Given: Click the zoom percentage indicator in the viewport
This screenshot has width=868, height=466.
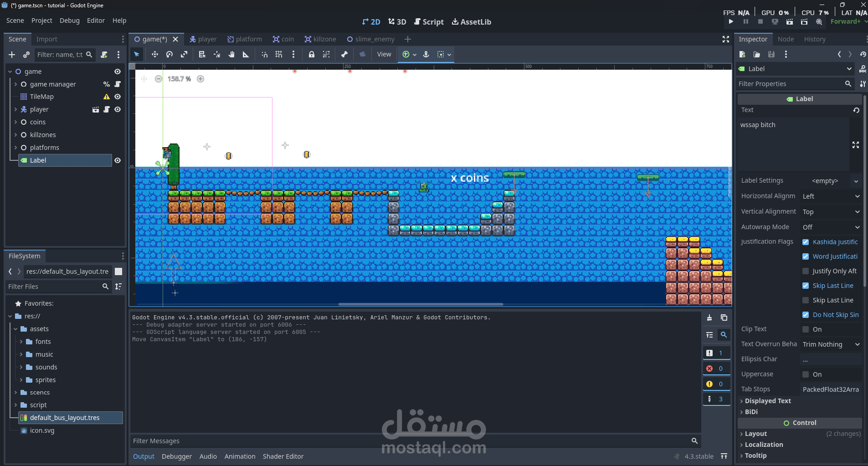Looking at the screenshot, I should click(x=179, y=78).
